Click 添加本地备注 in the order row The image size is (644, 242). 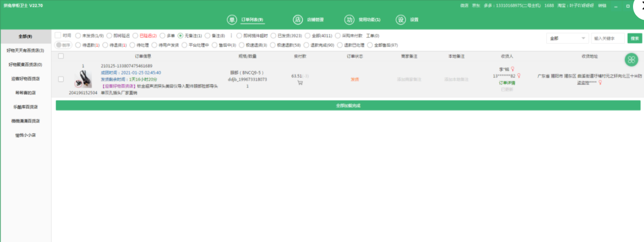[456, 79]
